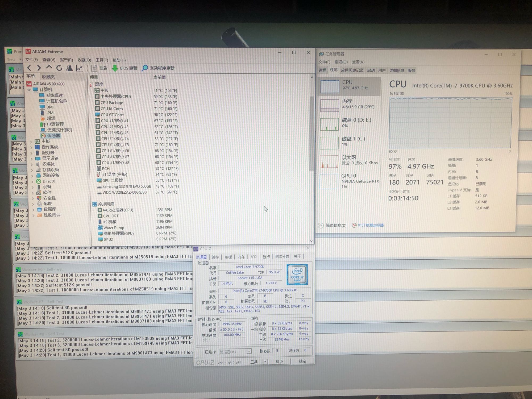The image size is (532, 399).
Task: Click 验证 button in CPU-Z
Action: click(x=279, y=361)
